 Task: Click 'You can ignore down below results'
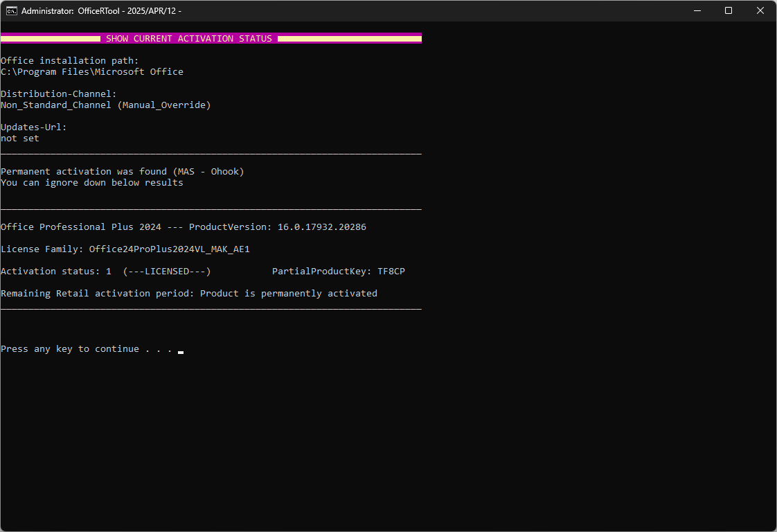92,182
